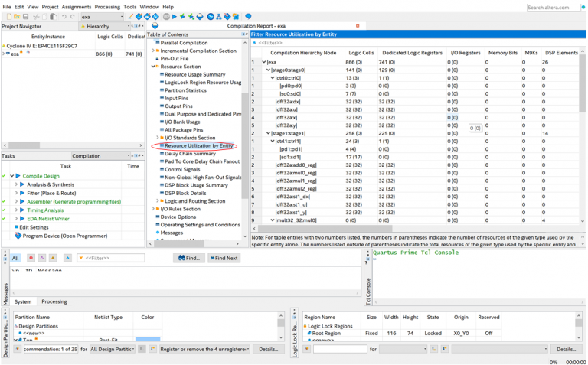Open the Undo toolbar icon
Screen dimensions: 588x365
pyautogui.click(x=64, y=16)
